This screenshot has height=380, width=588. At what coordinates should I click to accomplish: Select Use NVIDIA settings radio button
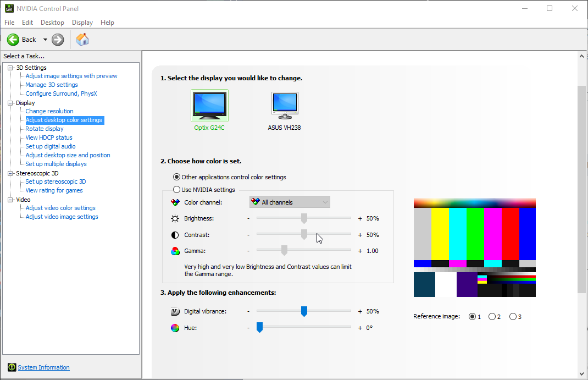[176, 190]
